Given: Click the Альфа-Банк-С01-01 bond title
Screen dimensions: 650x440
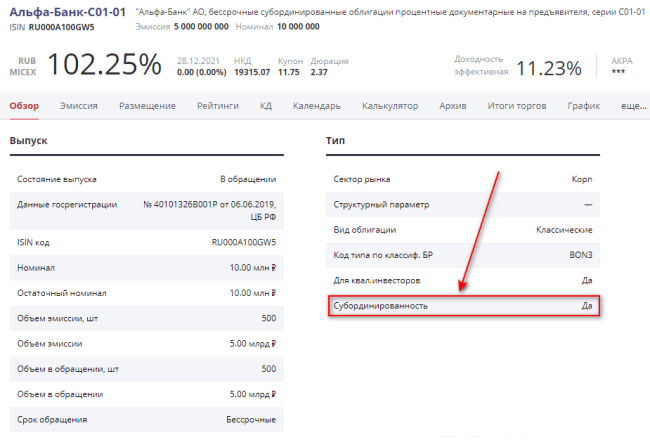Looking at the screenshot, I should pyautogui.click(x=68, y=10).
